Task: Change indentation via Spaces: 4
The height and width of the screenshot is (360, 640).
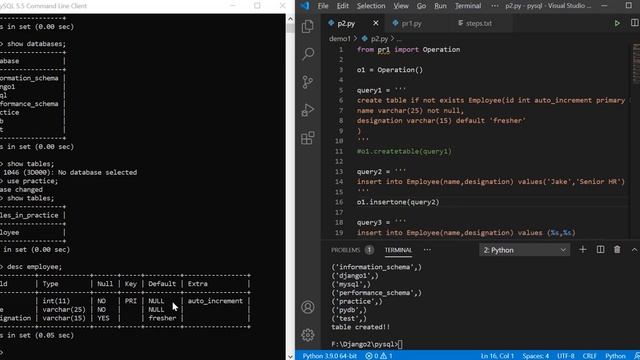Action: (x=536, y=356)
